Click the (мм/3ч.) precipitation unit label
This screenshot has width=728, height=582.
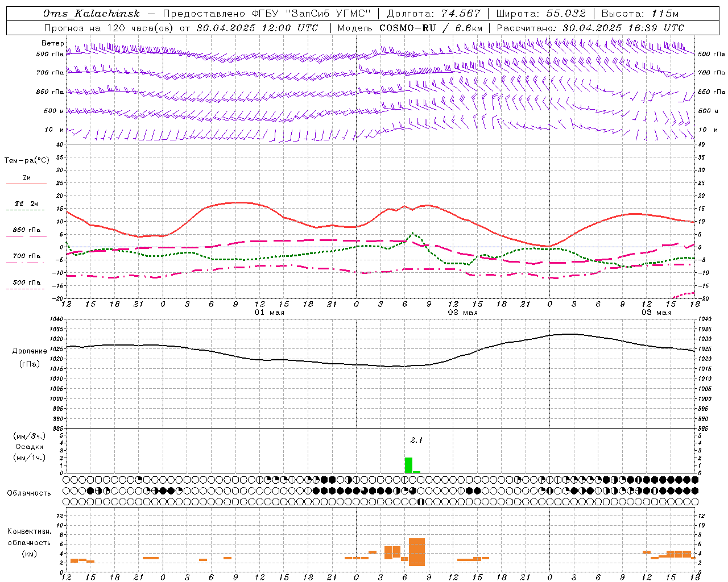pyautogui.click(x=30, y=436)
